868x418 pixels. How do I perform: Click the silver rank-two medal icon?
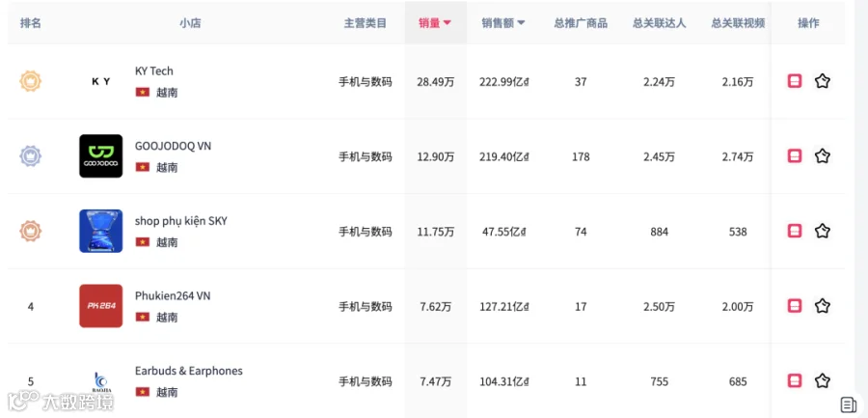31,156
